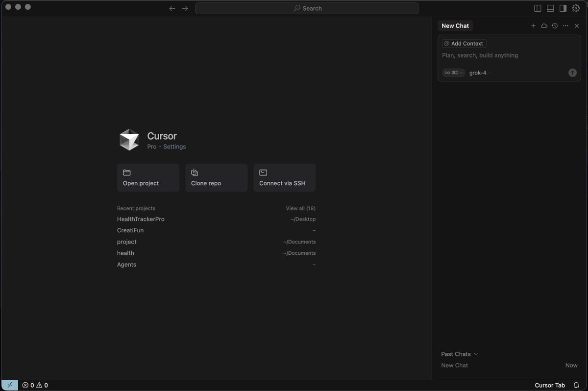Open settings via the gear icon

[576, 8]
